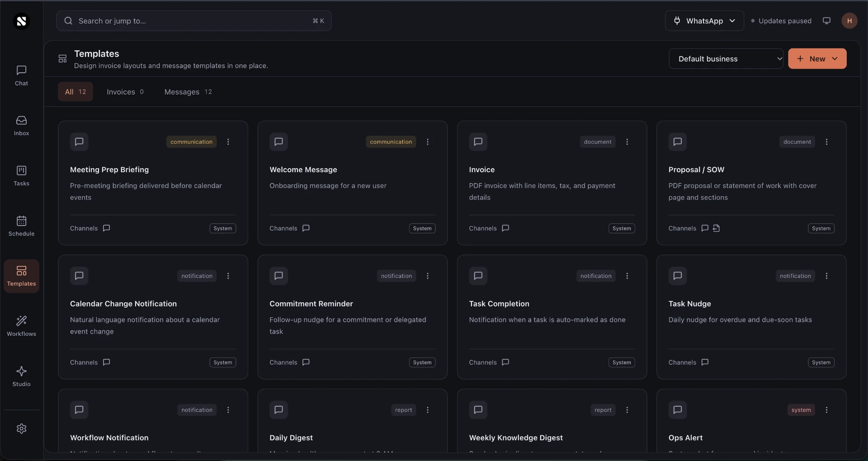Screen dimensions: 868x461
Task: Click the Weekly Knowledge Digest title
Action: tap(516, 437)
